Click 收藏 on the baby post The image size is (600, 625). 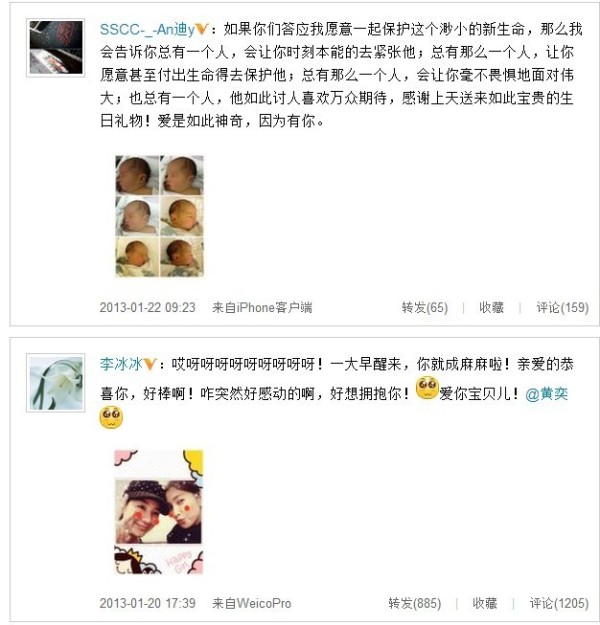point(491,307)
